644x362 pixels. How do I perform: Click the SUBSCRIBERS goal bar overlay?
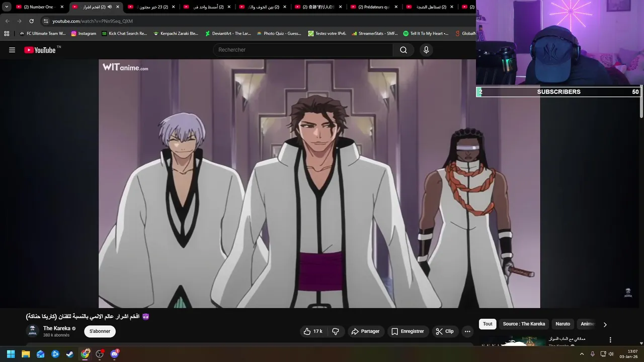[x=558, y=92]
